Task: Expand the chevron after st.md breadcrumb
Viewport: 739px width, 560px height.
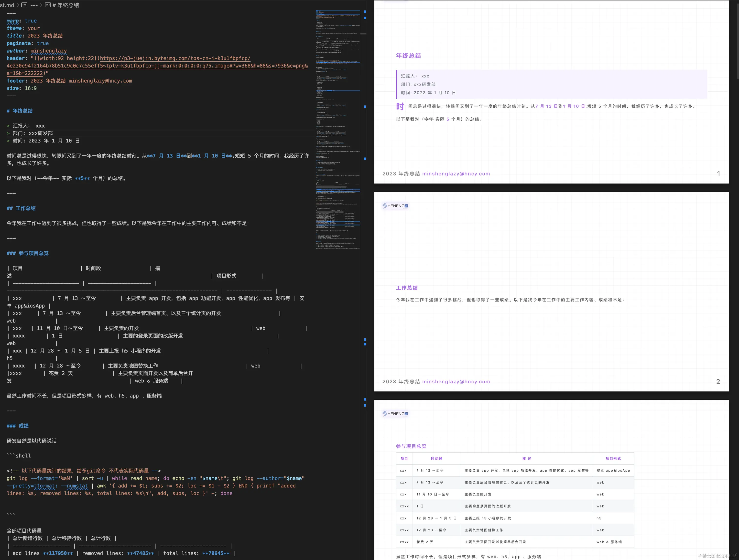Action: tap(17, 5)
